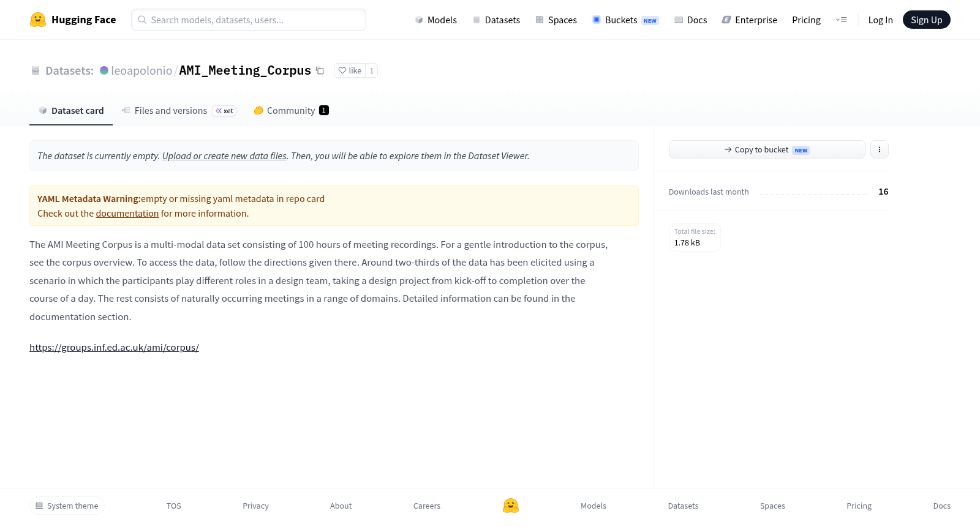Screen dimensions: 980x527
Task: Open Docs from the top navigation
Action: (690, 20)
